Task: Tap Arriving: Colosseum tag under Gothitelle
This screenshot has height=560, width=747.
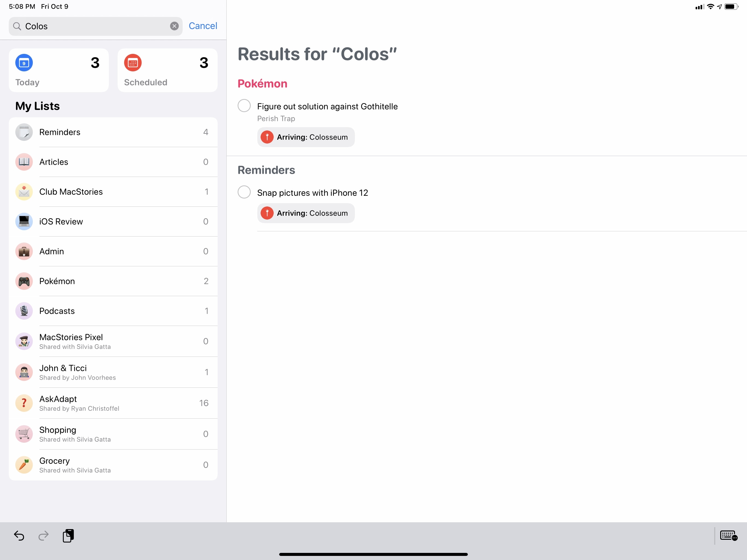Action: coord(306,137)
